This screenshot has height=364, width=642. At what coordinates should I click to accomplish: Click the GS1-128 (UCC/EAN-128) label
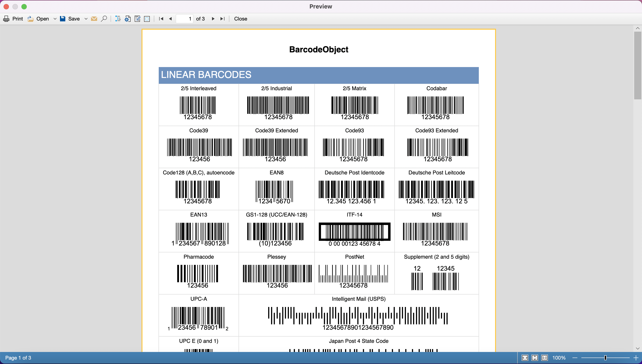(x=277, y=215)
